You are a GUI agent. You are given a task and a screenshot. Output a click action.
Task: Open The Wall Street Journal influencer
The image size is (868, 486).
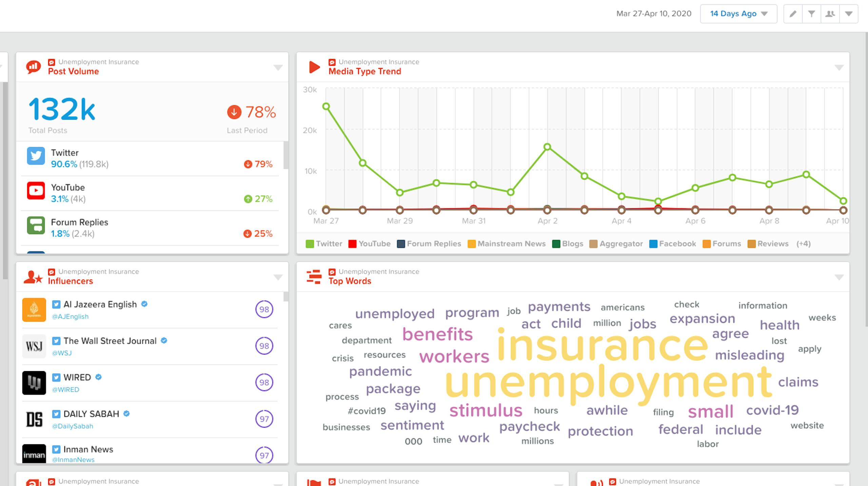(110, 341)
